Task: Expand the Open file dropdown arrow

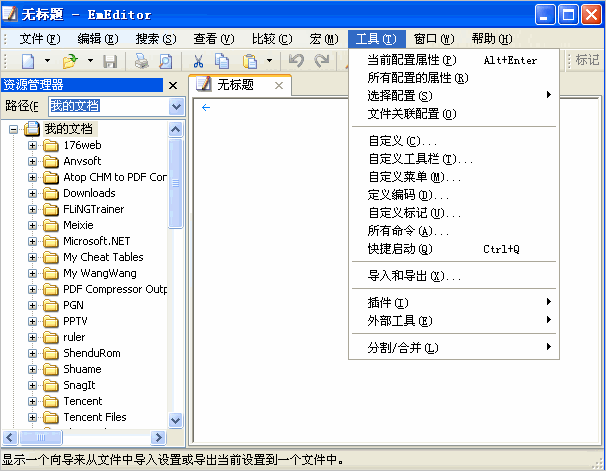Action: click(x=90, y=61)
